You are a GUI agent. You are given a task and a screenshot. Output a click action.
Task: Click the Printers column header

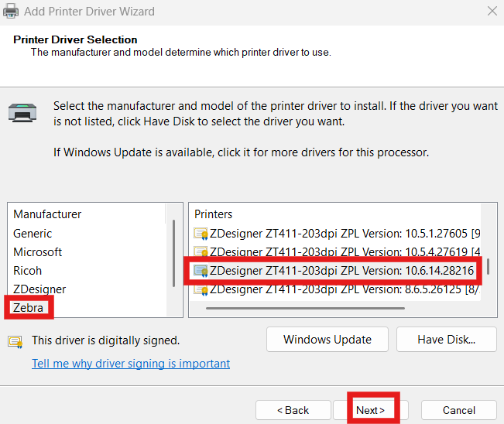tap(214, 214)
